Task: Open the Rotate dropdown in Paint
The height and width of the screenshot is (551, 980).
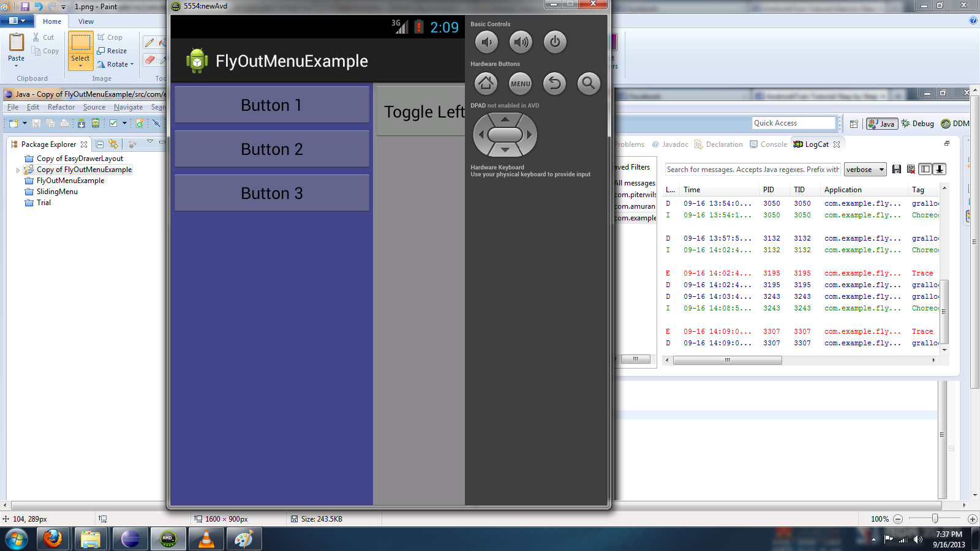Action: point(115,64)
